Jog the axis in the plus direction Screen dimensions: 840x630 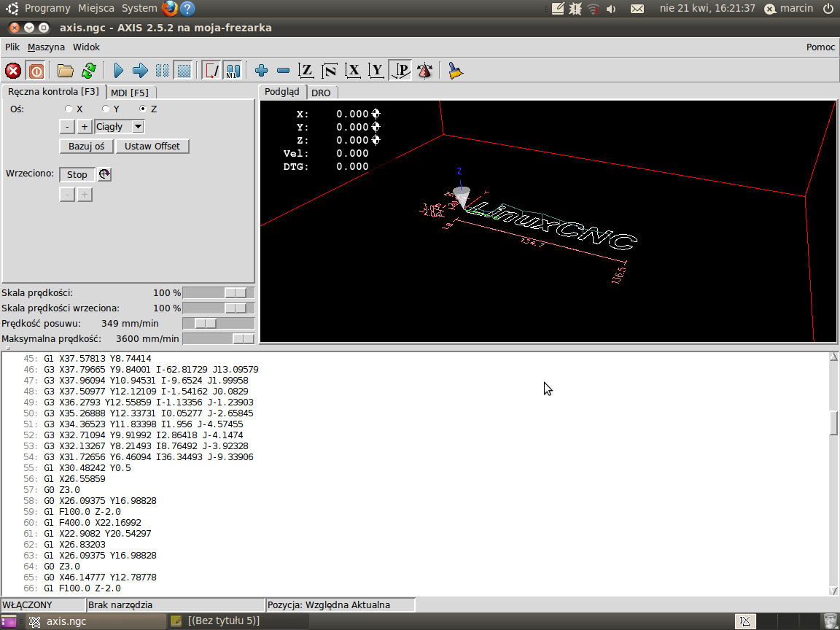tap(84, 127)
